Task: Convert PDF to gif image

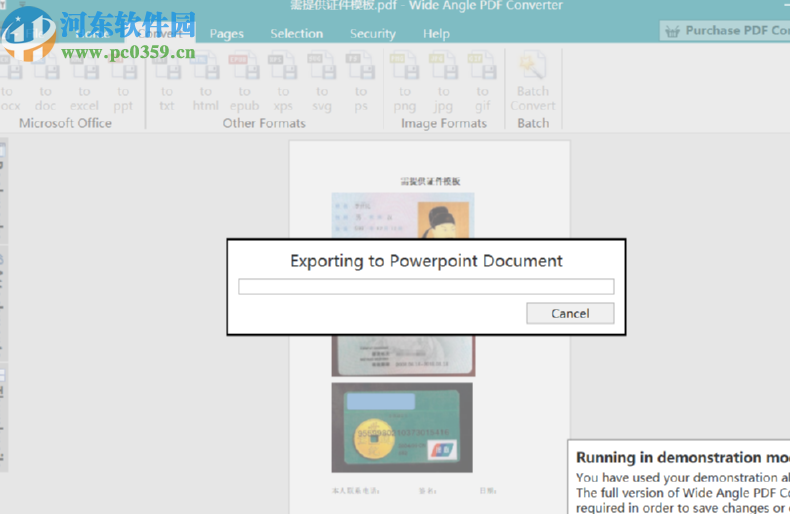Action: tap(482, 82)
